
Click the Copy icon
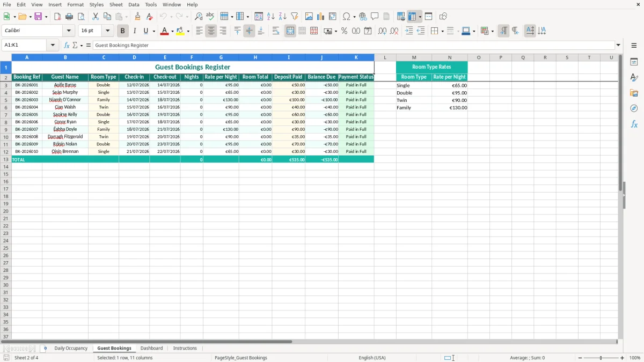107,17
